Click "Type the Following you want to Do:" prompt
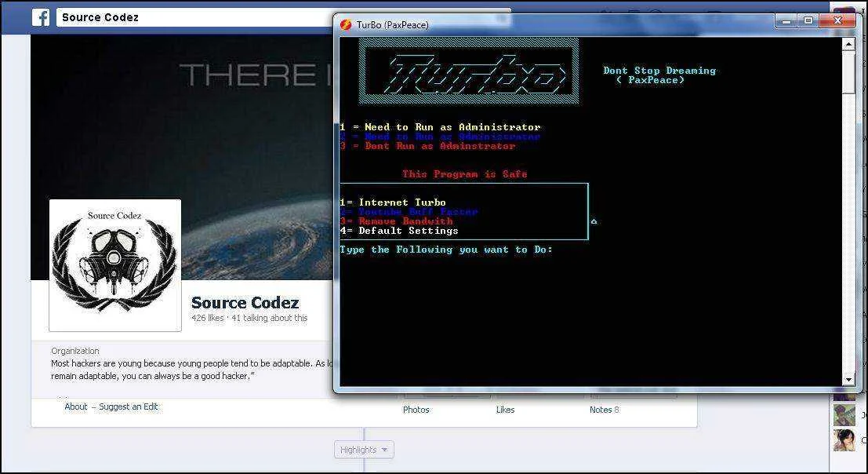Viewport: 868px width, 474px height. 446,250
